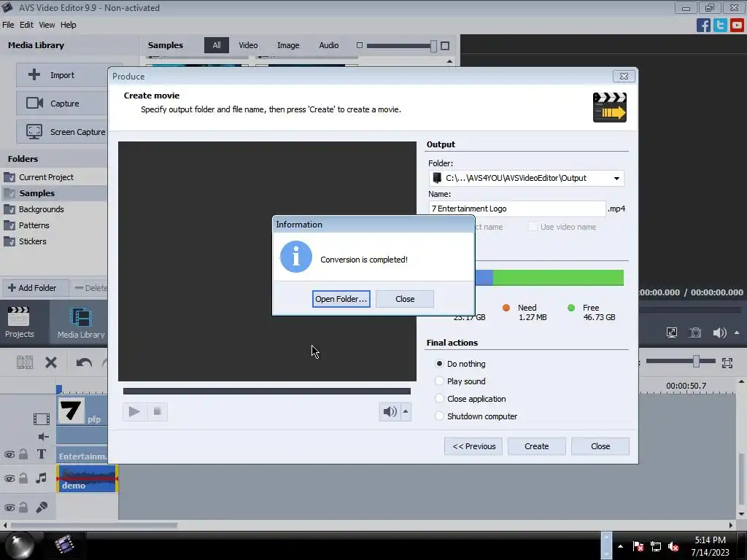Click the fullscreen preview icon
This screenshot has height=560, width=747.
point(672,332)
